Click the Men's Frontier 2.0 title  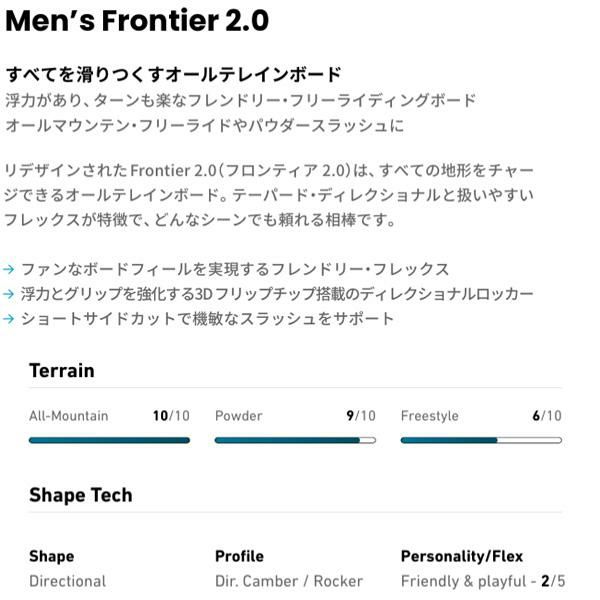coord(137,21)
